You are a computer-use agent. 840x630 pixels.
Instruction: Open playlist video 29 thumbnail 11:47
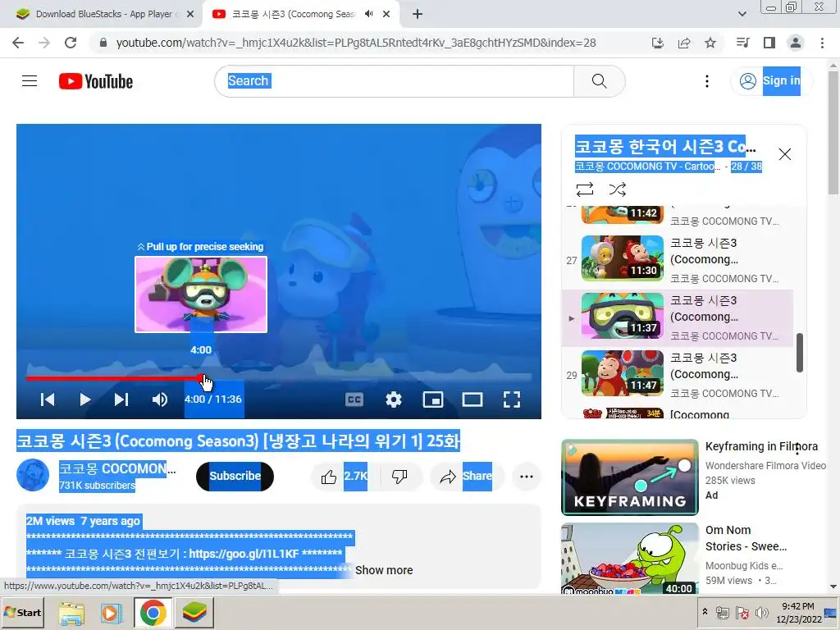coord(623,373)
